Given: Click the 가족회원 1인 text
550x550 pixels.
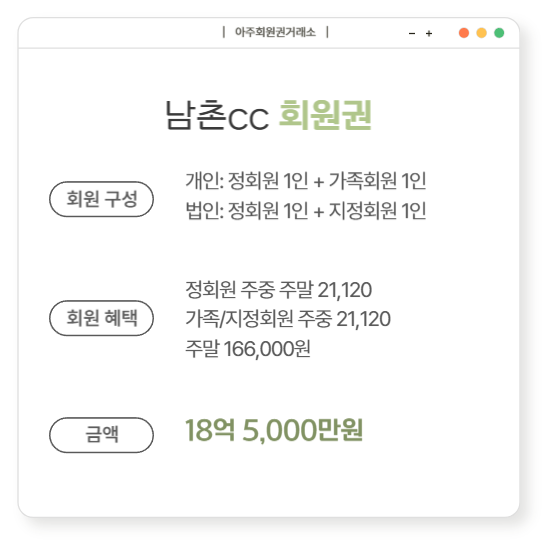Looking at the screenshot, I should pyautogui.click(x=377, y=181).
